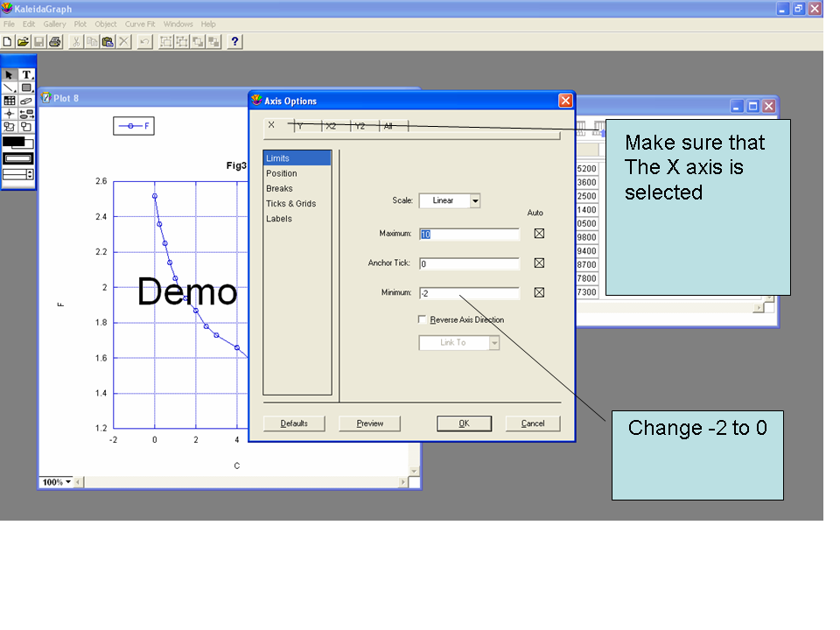The width and height of the screenshot is (840, 630).
Task: Close the Axis Options dialog
Action: (565, 101)
